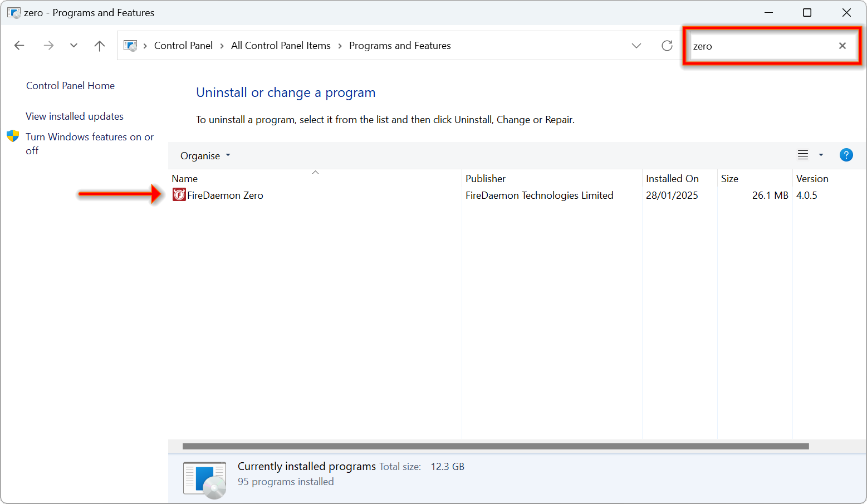The width and height of the screenshot is (867, 504).
Task: Click the forward navigation arrow
Action: (48, 46)
